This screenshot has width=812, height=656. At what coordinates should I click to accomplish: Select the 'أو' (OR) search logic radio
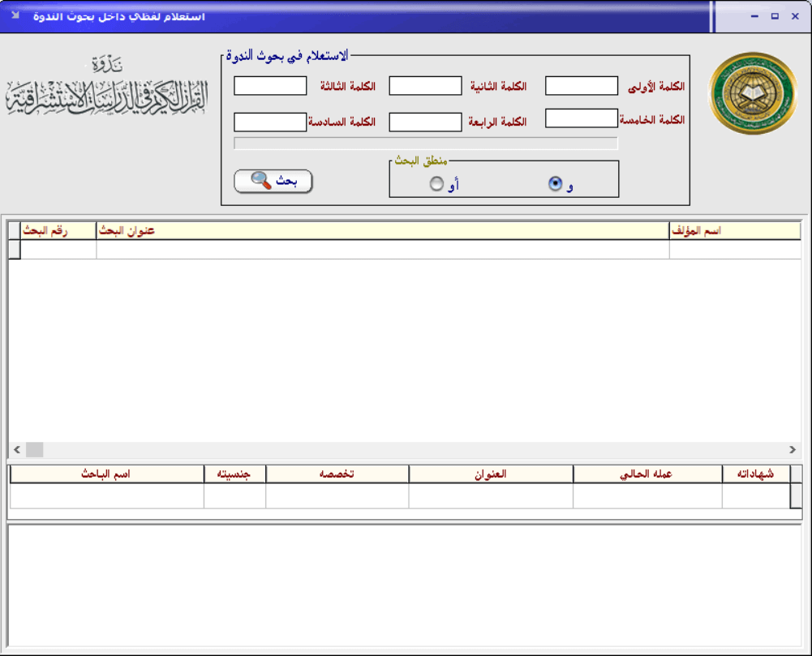click(436, 184)
